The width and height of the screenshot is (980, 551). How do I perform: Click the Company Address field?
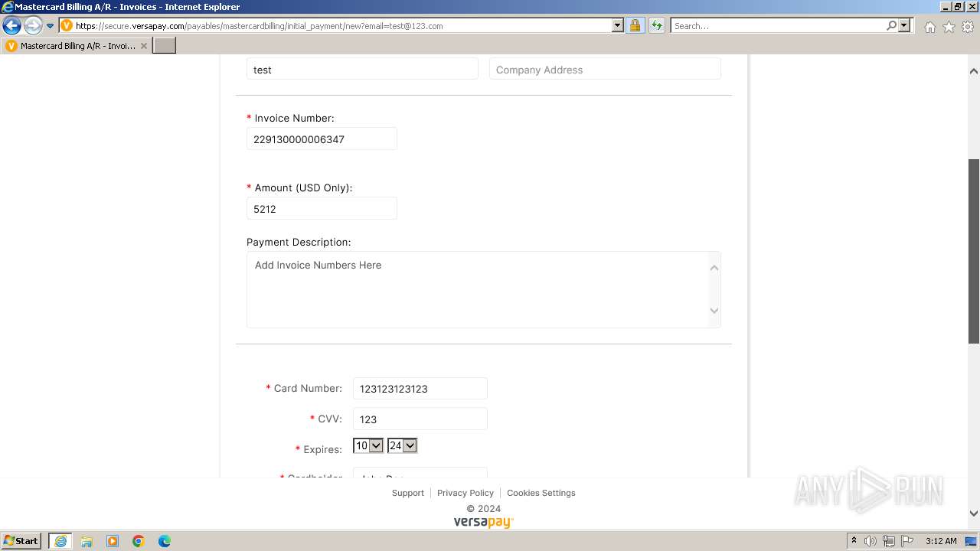[x=605, y=69]
